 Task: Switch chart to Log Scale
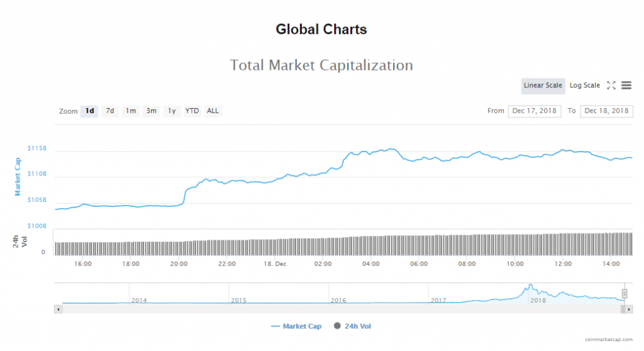[x=585, y=86]
